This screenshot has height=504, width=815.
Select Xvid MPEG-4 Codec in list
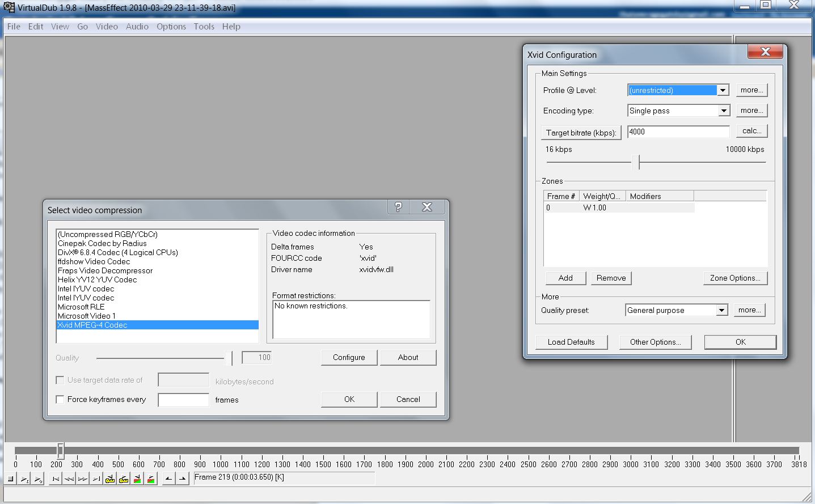coord(158,325)
